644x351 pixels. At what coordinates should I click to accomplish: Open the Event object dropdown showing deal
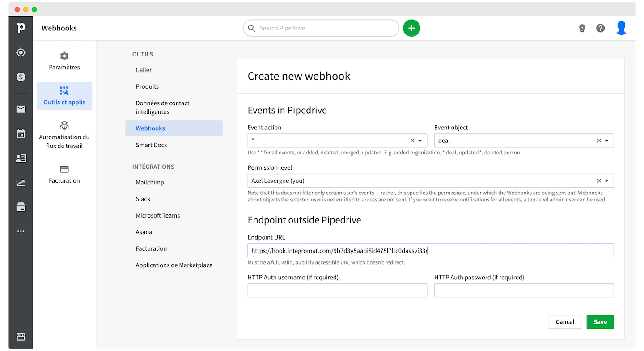coord(606,140)
